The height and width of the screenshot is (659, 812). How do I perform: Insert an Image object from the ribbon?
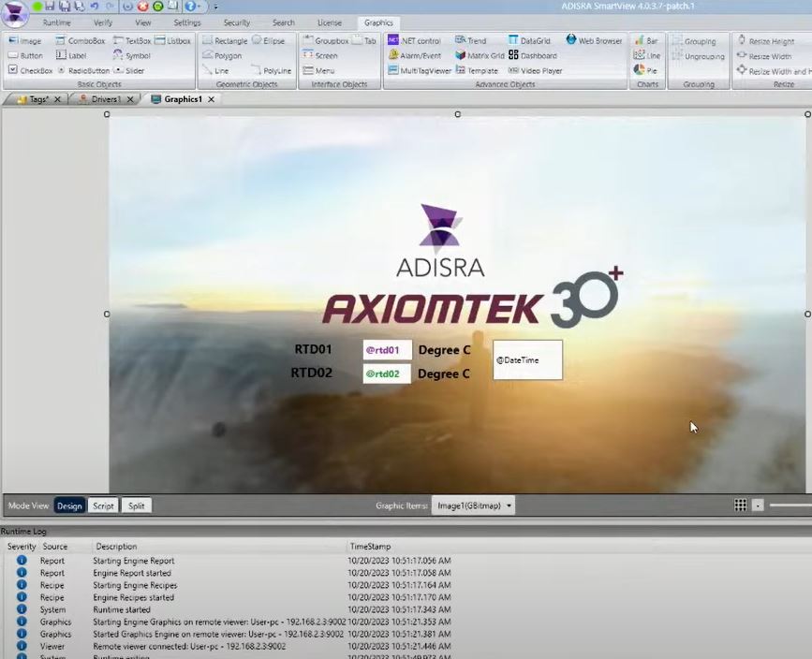point(25,40)
